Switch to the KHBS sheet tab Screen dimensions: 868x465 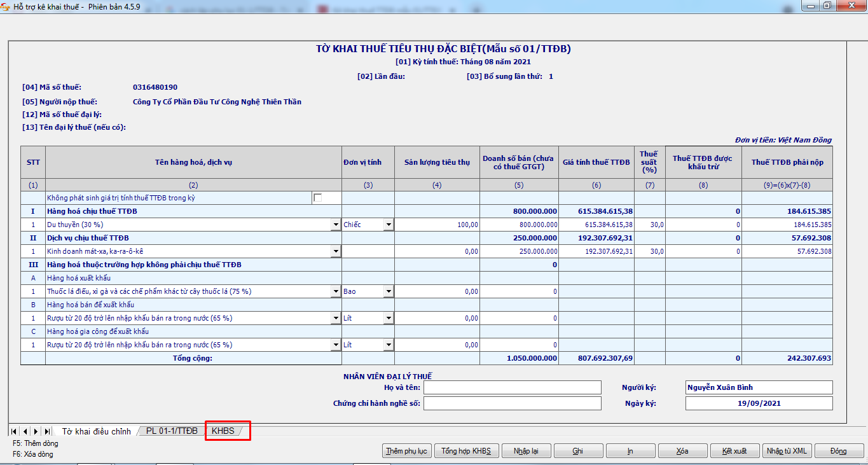pyautogui.click(x=223, y=431)
